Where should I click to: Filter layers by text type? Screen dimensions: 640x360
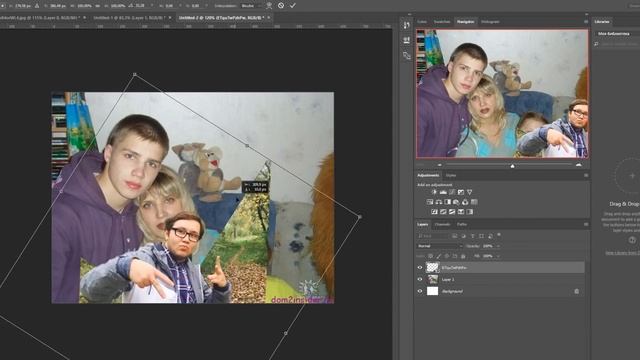coord(473,236)
